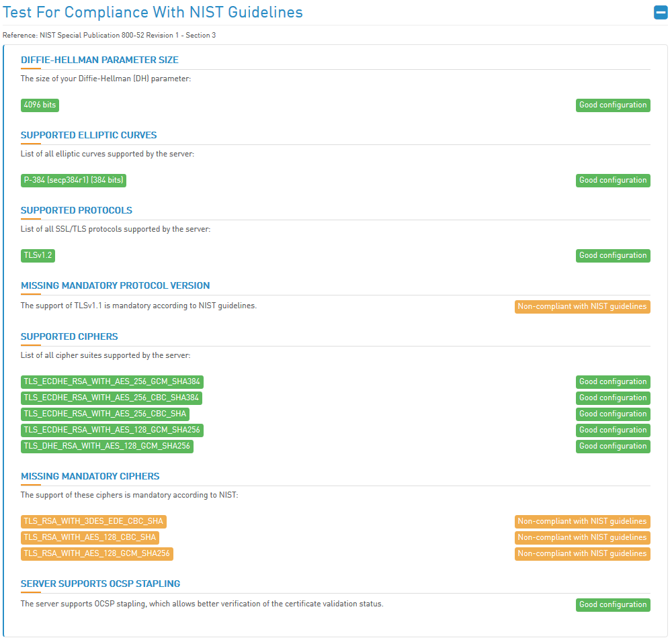Select the TLS_ECDHE_RSA_WITH_AES_256_CBC_SHA cipher

[x=105, y=414]
